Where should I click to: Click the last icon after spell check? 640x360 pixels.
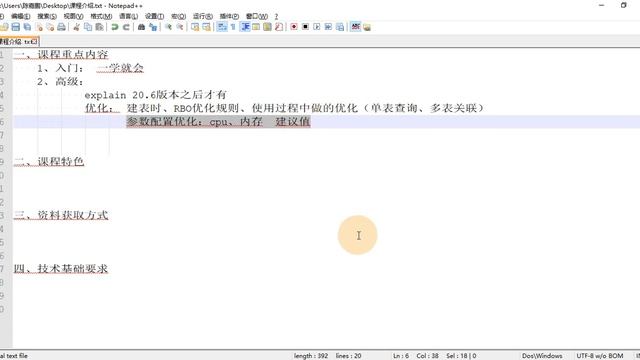[367, 27]
